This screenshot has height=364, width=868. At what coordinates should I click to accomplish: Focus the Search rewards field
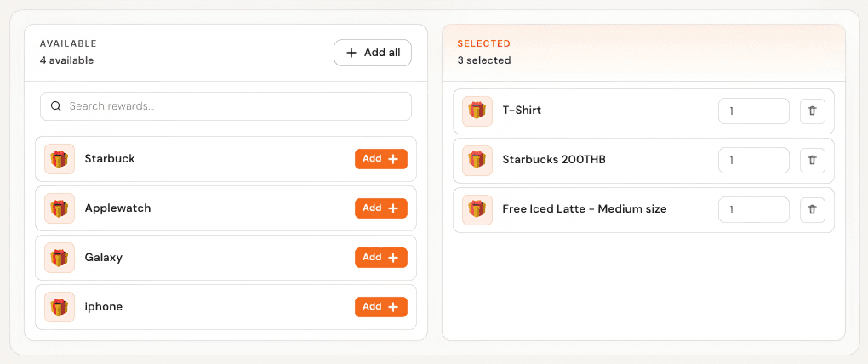coord(226,106)
